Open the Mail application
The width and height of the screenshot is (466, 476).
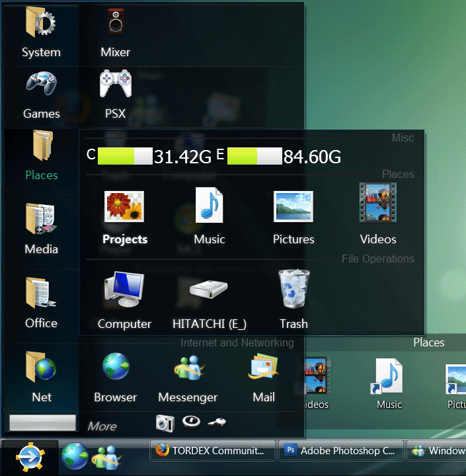(264, 368)
